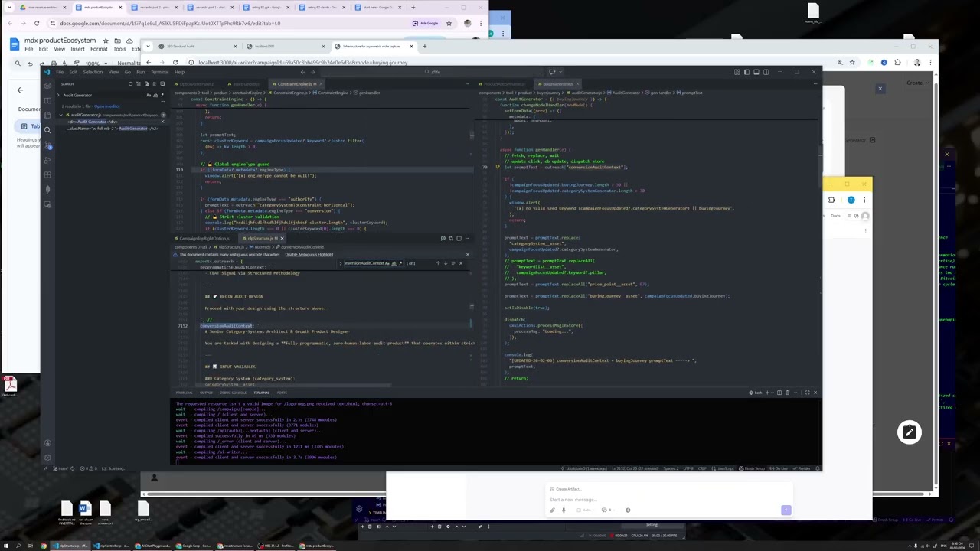The height and width of the screenshot is (551, 980).
Task: Refresh the search results in VS Code
Action: pyautogui.click(x=130, y=83)
